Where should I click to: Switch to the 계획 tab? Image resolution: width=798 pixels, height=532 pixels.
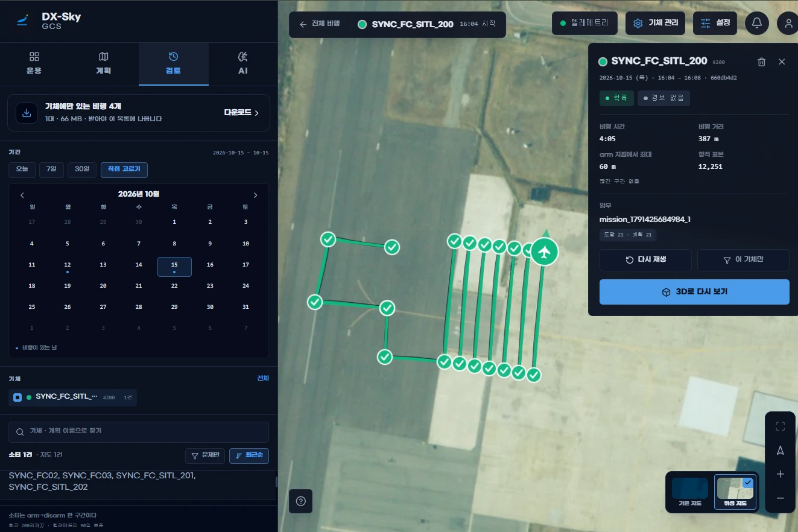(x=104, y=63)
